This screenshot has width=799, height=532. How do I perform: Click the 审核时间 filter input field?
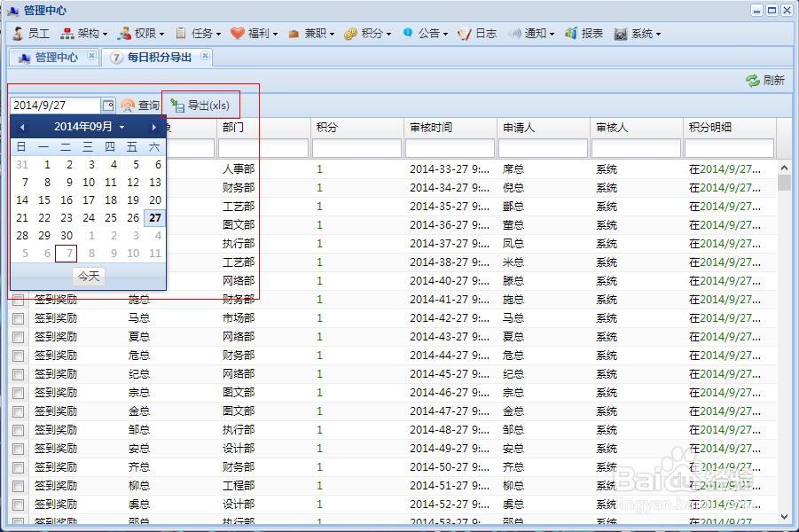tap(450, 148)
